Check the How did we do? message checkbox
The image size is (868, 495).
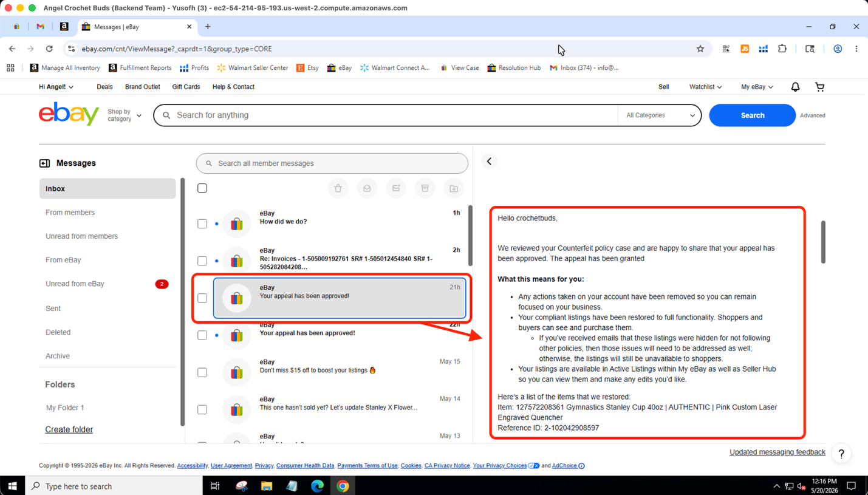coord(202,224)
